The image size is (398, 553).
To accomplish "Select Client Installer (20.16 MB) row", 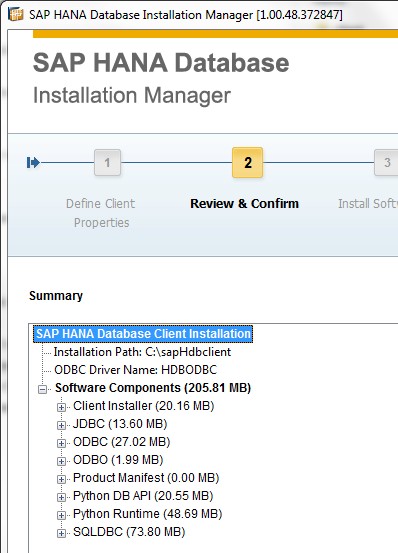I will point(143,406).
